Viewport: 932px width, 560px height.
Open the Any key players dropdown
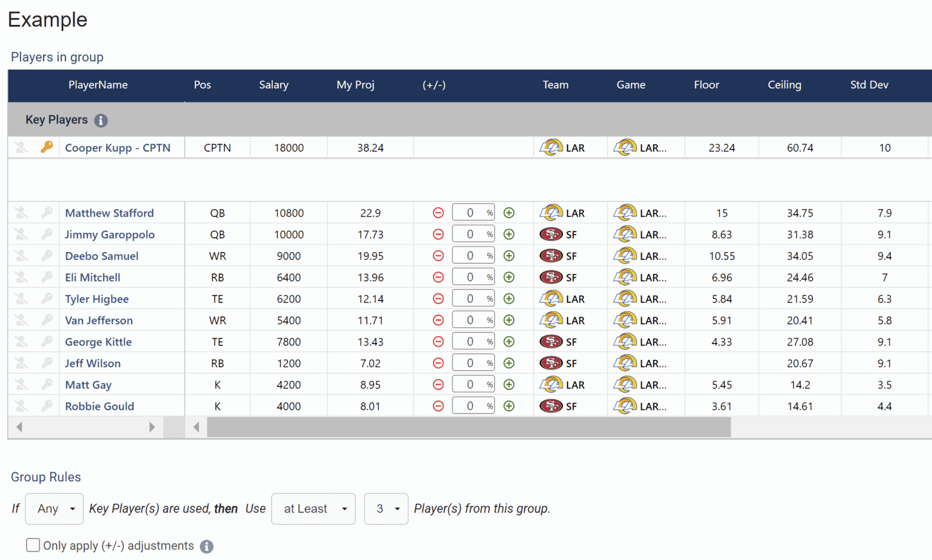[53, 508]
